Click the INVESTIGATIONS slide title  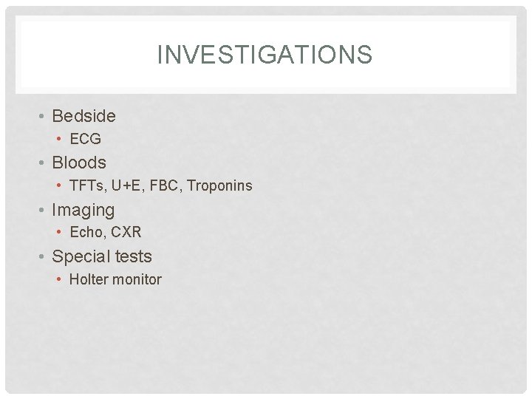[265, 55]
